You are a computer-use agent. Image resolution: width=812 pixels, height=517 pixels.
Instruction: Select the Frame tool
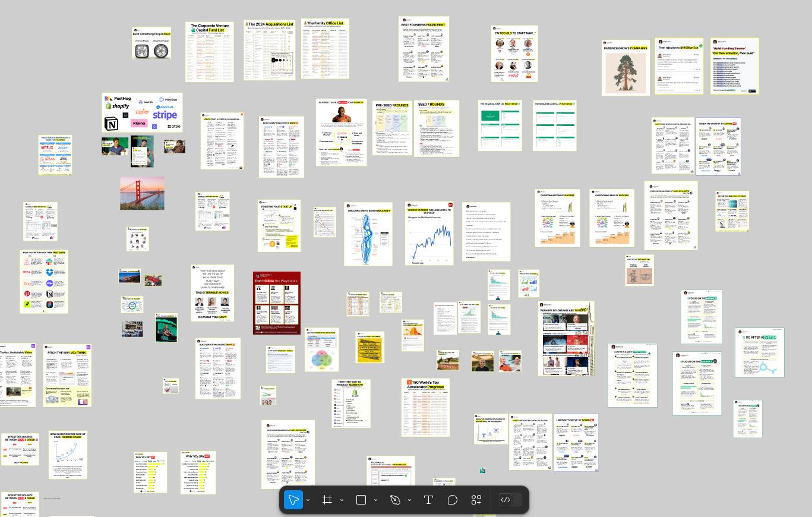(x=327, y=500)
